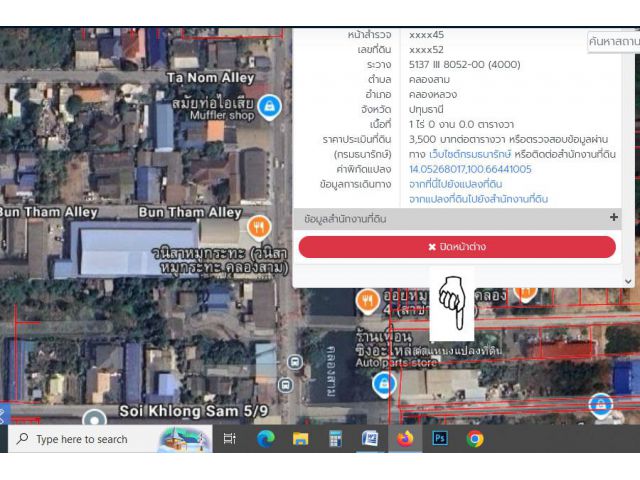Click the coordinates link 14.05268017,100.66441005

click(470, 169)
